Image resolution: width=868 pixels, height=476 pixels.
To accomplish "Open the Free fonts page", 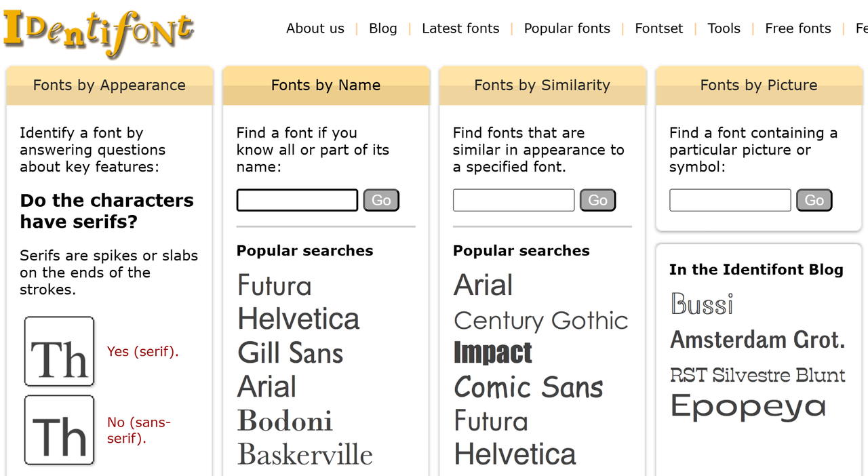I will tap(797, 28).
